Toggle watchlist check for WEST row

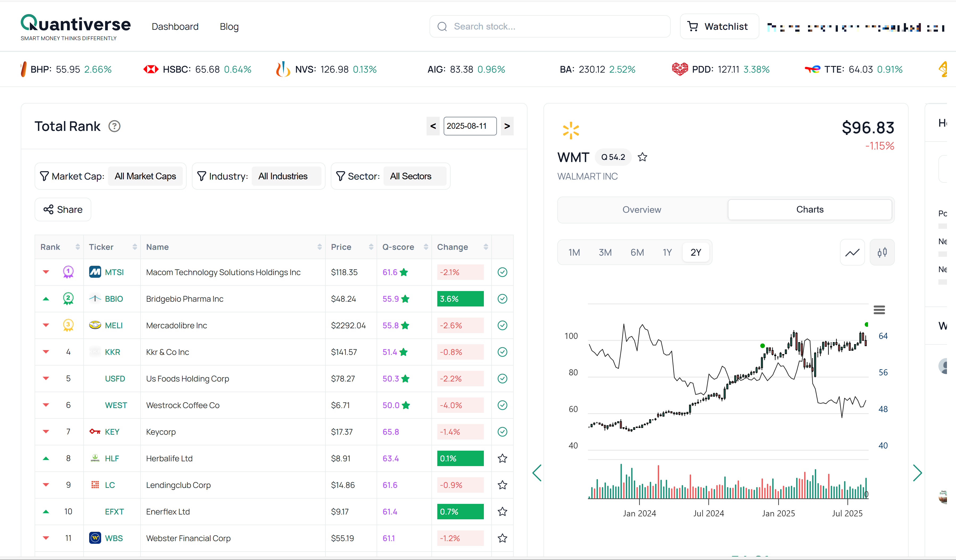502,405
